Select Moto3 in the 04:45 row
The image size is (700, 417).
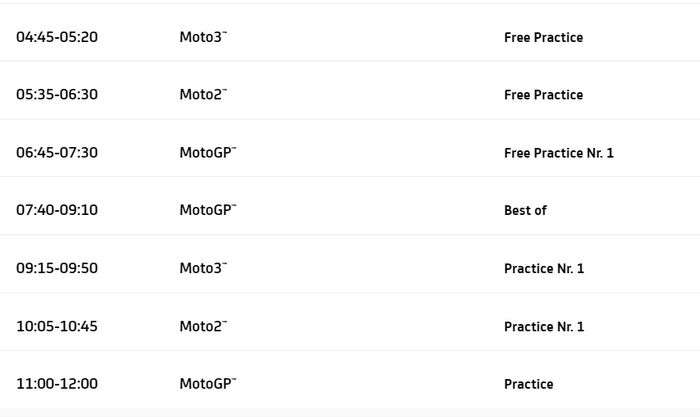[x=203, y=37]
